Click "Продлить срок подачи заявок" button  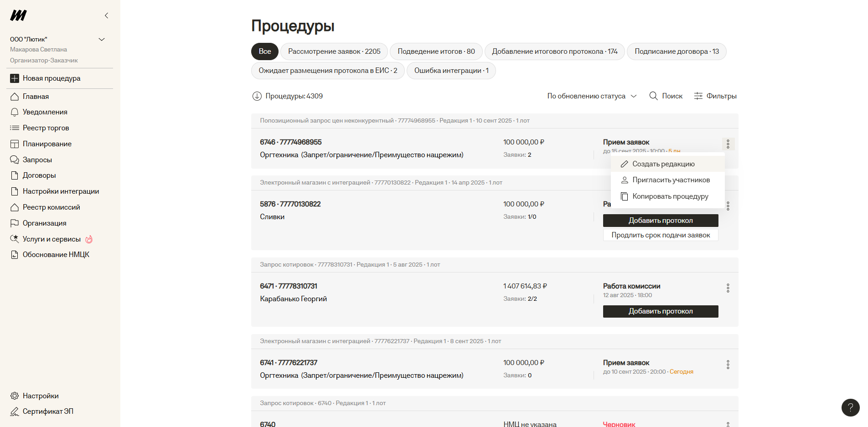click(x=660, y=235)
